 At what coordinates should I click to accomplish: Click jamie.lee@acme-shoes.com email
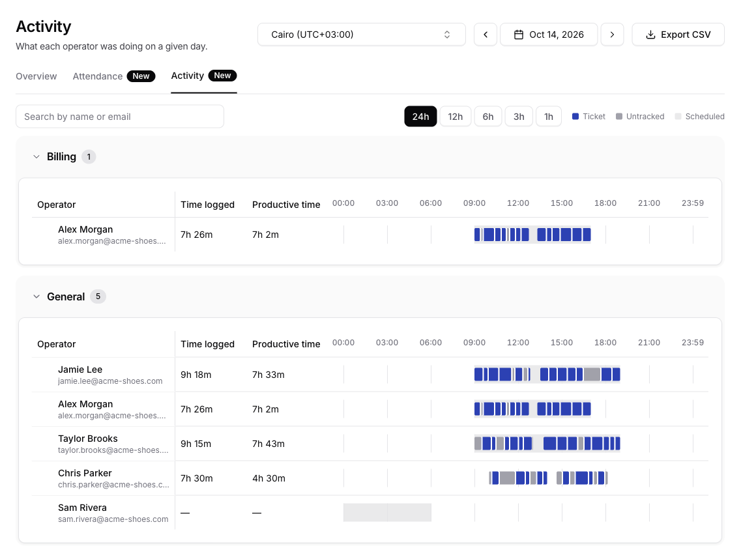[110, 381]
